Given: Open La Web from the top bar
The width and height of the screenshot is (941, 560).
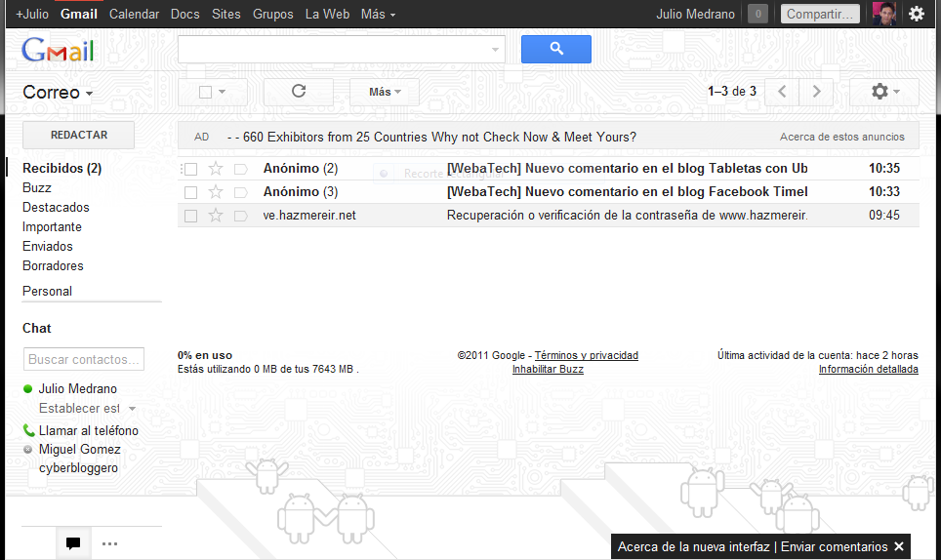Looking at the screenshot, I should tap(327, 14).
